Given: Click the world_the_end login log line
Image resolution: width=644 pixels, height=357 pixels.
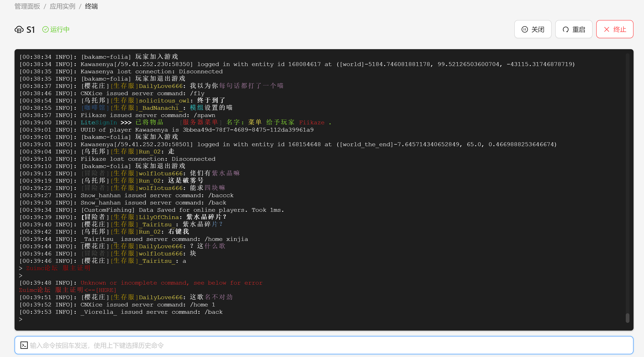Looking at the screenshot, I should tap(288, 144).
